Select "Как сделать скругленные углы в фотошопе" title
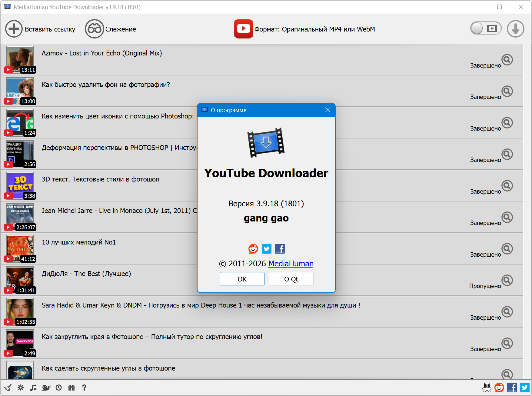 (x=108, y=368)
